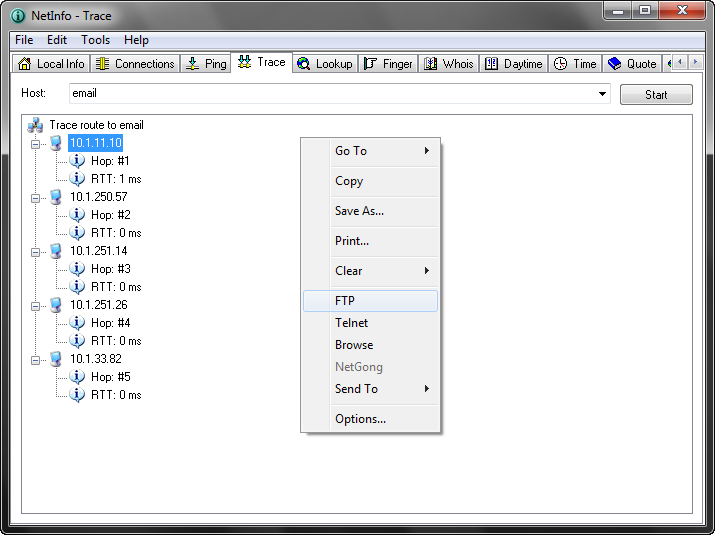Click the NetInfo app icon in title bar
This screenshot has width=715, height=535.
(17, 16)
